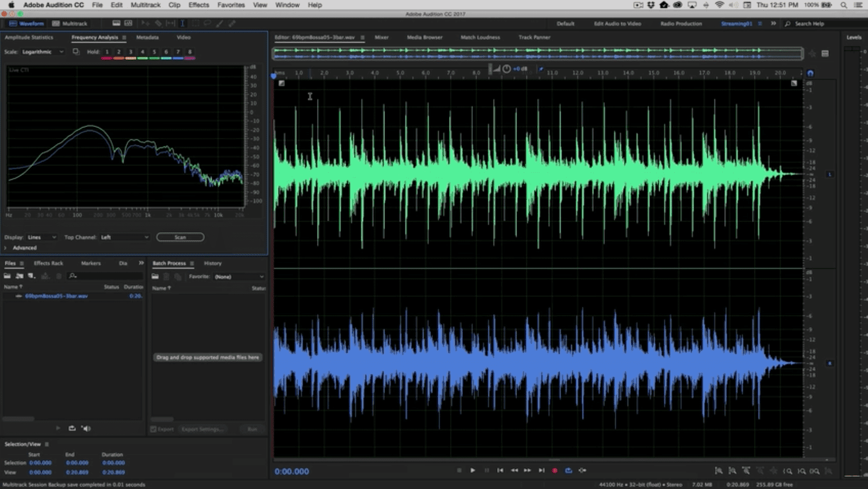The width and height of the screenshot is (868, 489).
Task: Toggle Hold button 2
Action: click(118, 52)
